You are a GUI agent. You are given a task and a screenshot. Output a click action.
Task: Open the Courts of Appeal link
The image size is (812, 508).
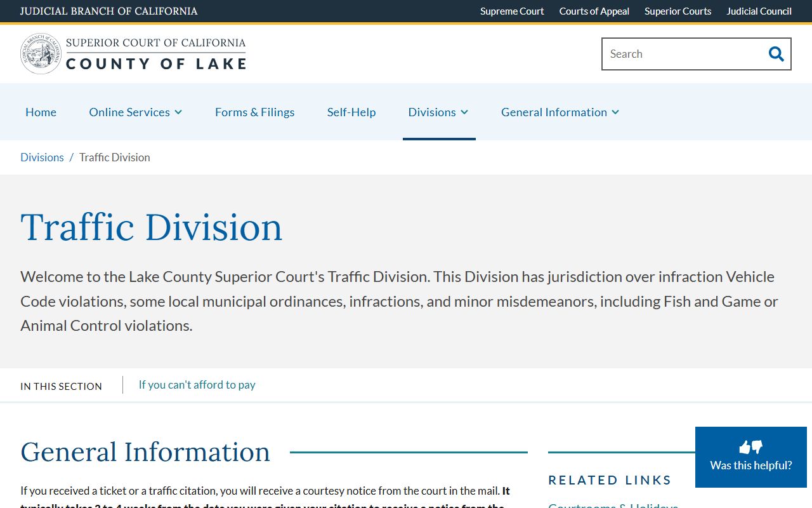[x=594, y=11]
